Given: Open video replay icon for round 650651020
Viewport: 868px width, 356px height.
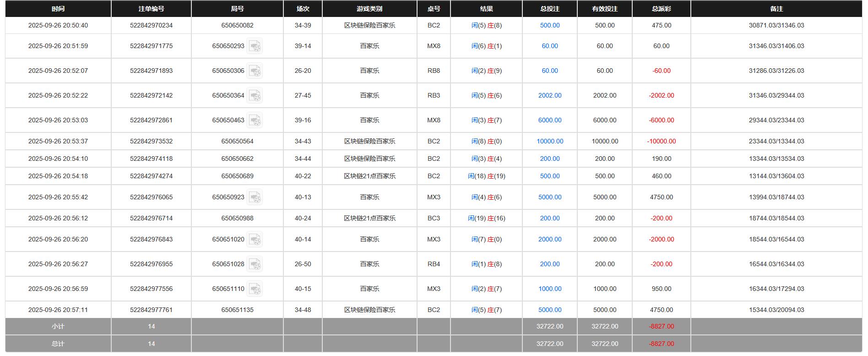Looking at the screenshot, I should click(x=255, y=239).
